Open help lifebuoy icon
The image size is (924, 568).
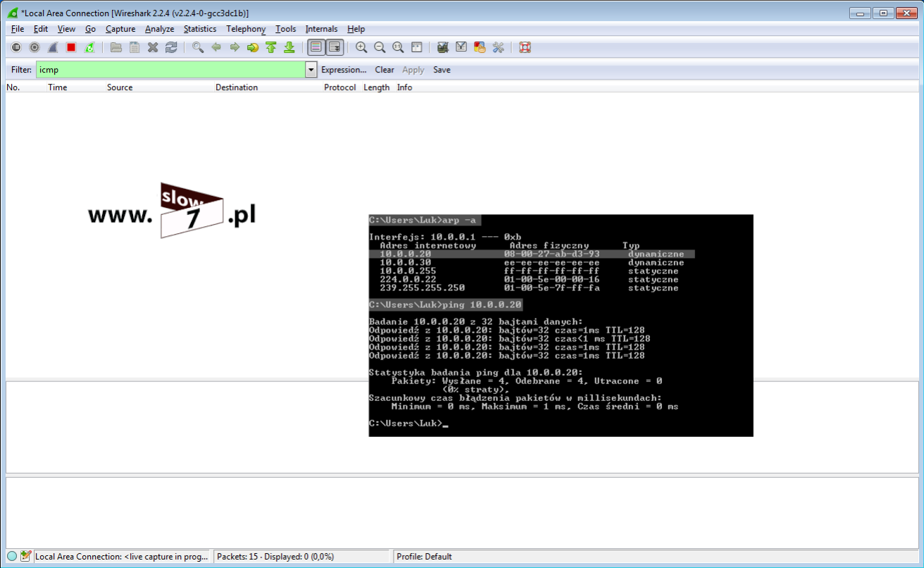coord(525,47)
